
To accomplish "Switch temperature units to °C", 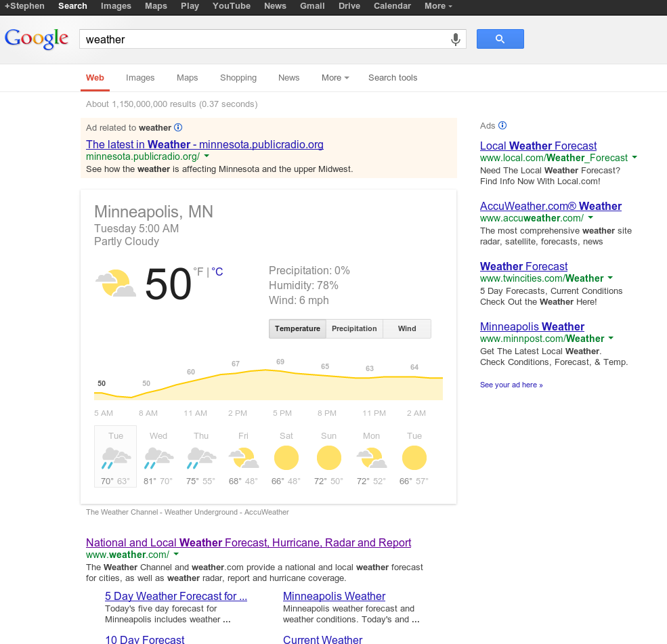I will pos(217,272).
